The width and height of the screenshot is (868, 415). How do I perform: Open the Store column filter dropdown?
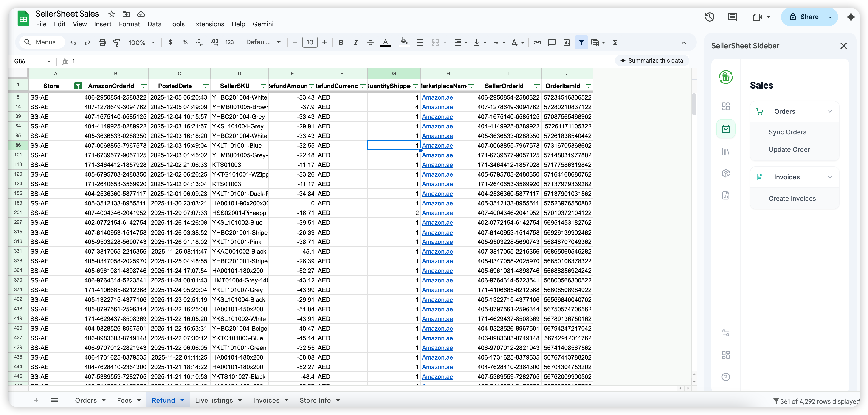[78, 86]
